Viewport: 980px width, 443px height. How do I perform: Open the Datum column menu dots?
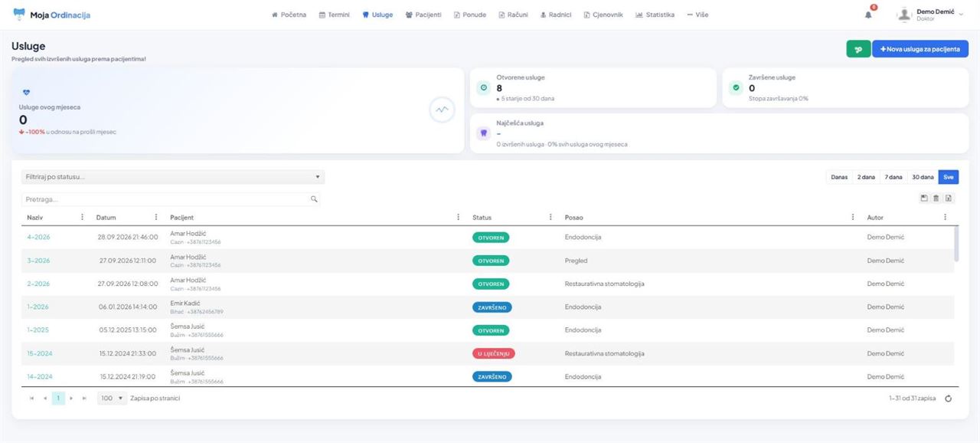(x=156, y=218)
